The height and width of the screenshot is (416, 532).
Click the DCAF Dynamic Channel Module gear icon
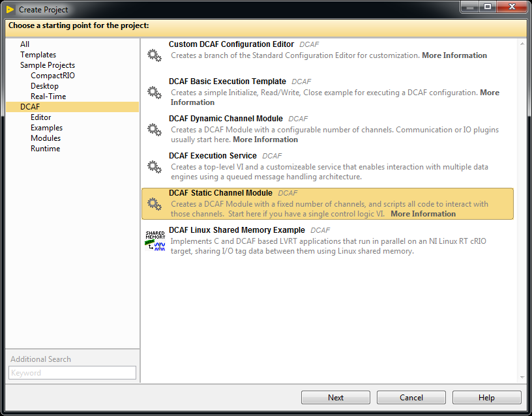[155, 130]
